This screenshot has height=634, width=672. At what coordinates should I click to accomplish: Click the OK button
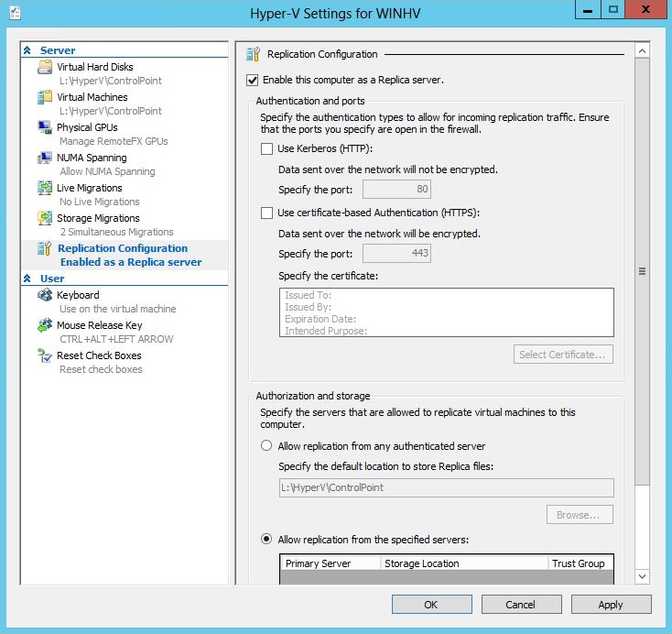tap(431, 605)
